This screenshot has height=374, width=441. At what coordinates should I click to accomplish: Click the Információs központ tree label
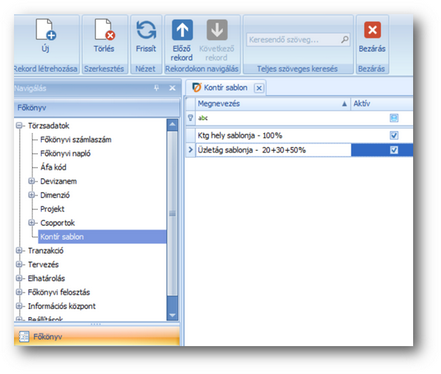(62, 306)
